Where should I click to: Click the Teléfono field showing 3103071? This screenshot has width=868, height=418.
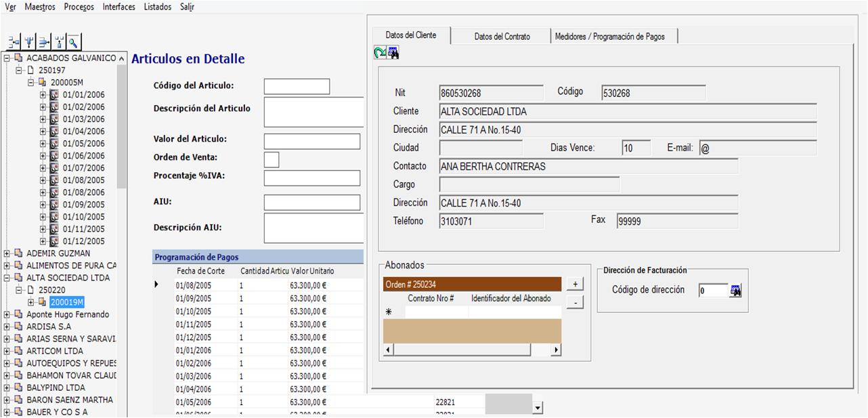492,221
